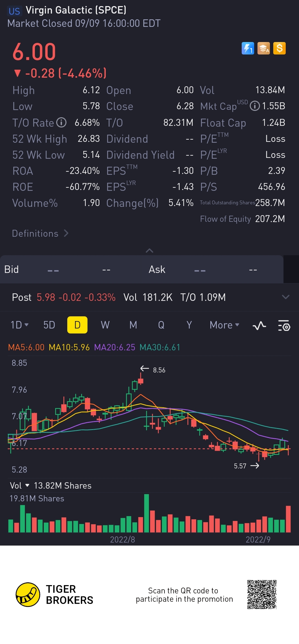The width and height of the screenshot is (299, 644).
Task: Tap the MA30:6.61 indicator label
Action: tap(160, 347)
